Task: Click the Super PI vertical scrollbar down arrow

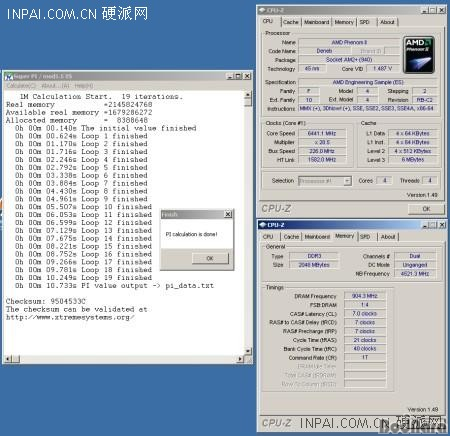Action: pyautogui.click(x=248, y=351)
